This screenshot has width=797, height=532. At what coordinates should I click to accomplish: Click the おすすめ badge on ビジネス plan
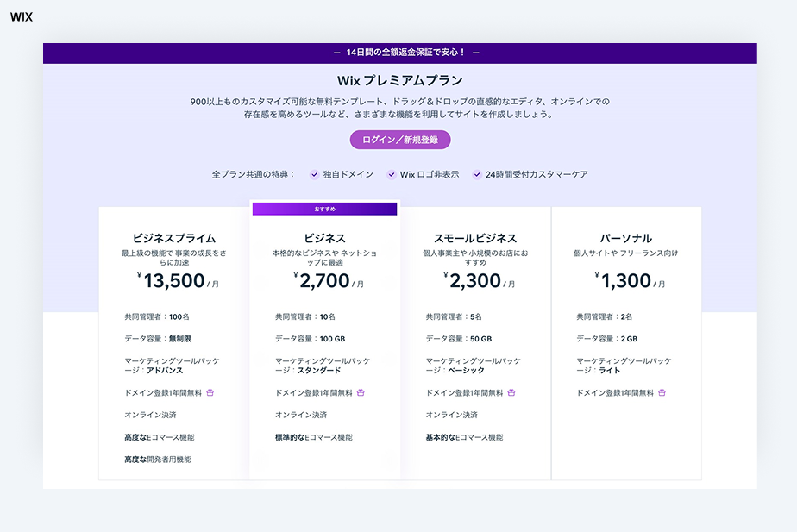pyautogui.click(x=325, y=209)
